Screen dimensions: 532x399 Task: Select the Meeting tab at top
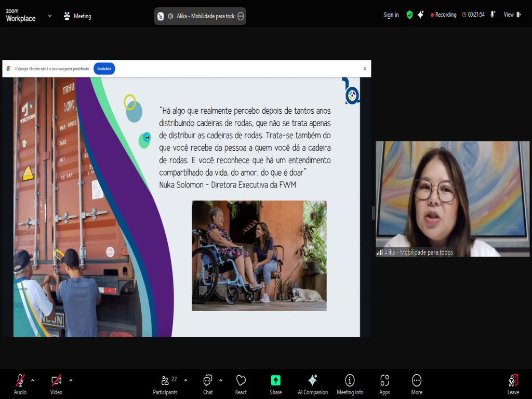pyautogui.click(x=77, y=16)
